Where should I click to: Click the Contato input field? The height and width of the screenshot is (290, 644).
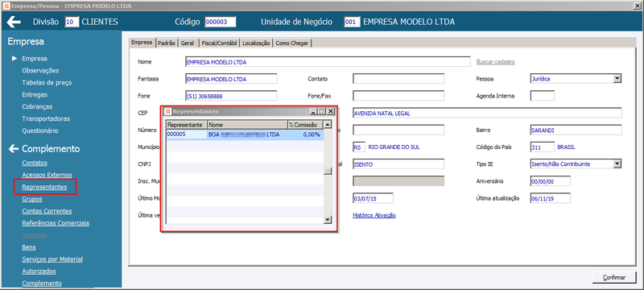tap(398, 79)
